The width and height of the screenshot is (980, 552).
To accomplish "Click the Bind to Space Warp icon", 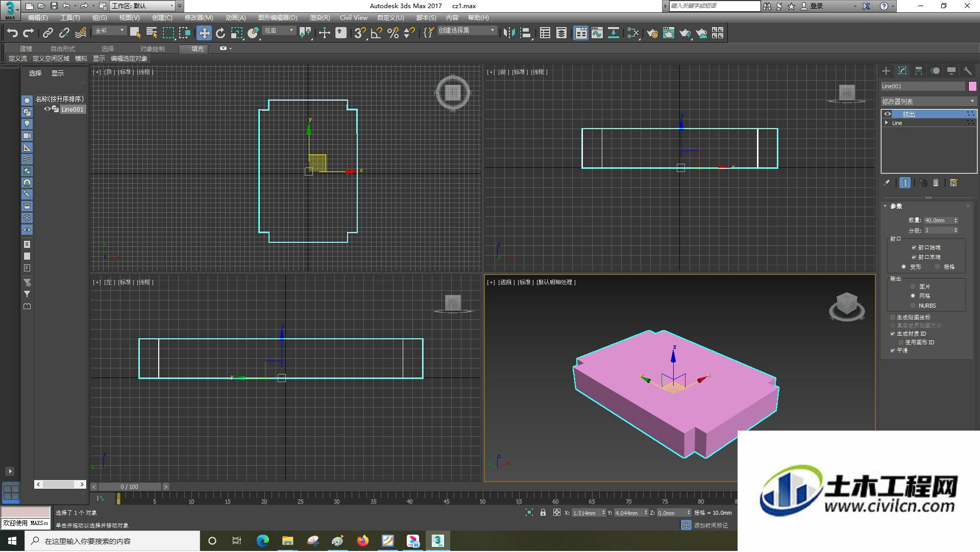I will pos(81,33).
